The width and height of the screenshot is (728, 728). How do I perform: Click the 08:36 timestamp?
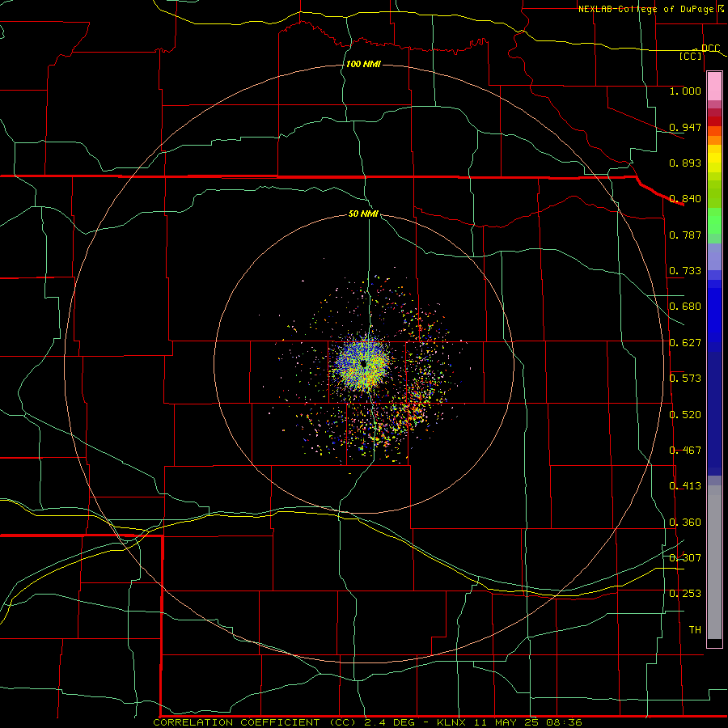(x=562, y=722)
